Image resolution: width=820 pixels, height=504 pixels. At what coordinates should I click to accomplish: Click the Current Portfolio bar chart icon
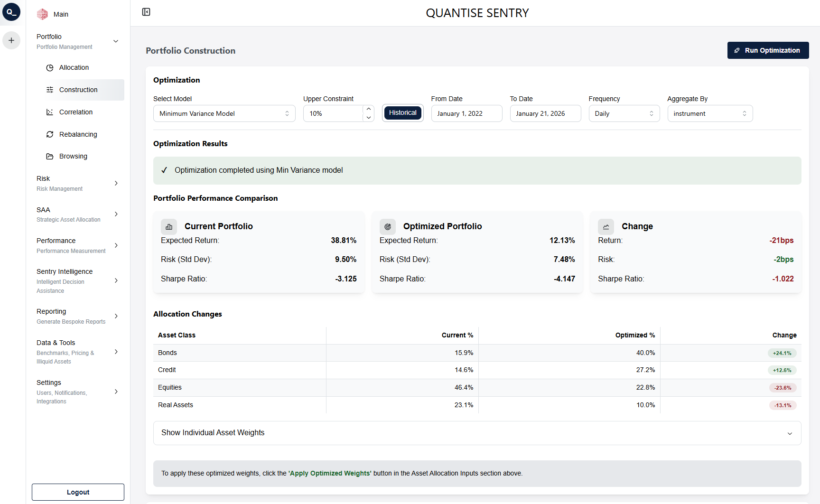169,226
